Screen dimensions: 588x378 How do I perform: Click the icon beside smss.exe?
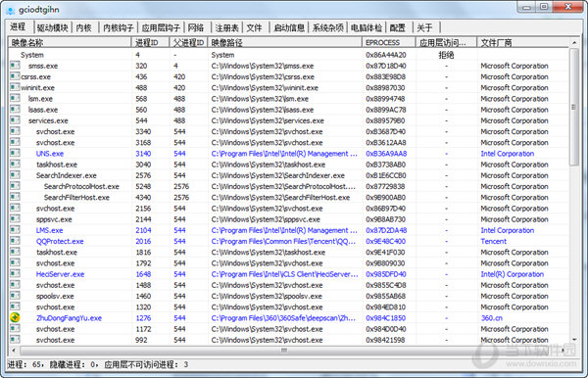pyautogui.click(x=15, y=66)
